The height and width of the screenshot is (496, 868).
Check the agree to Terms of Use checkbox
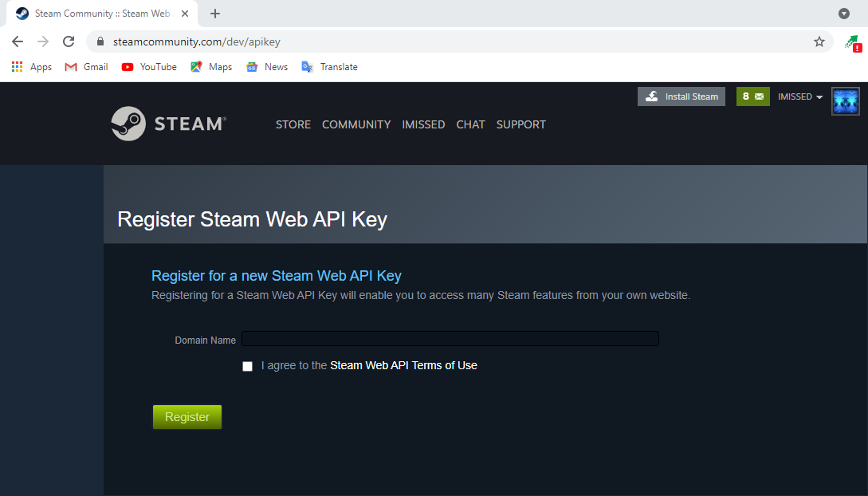point(247,366)
